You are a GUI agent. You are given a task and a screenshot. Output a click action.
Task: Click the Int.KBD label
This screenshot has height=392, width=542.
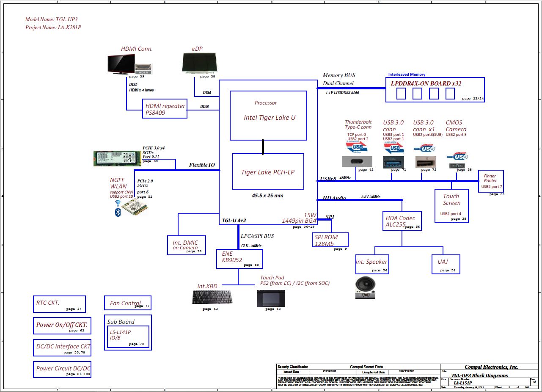[207, 287]
